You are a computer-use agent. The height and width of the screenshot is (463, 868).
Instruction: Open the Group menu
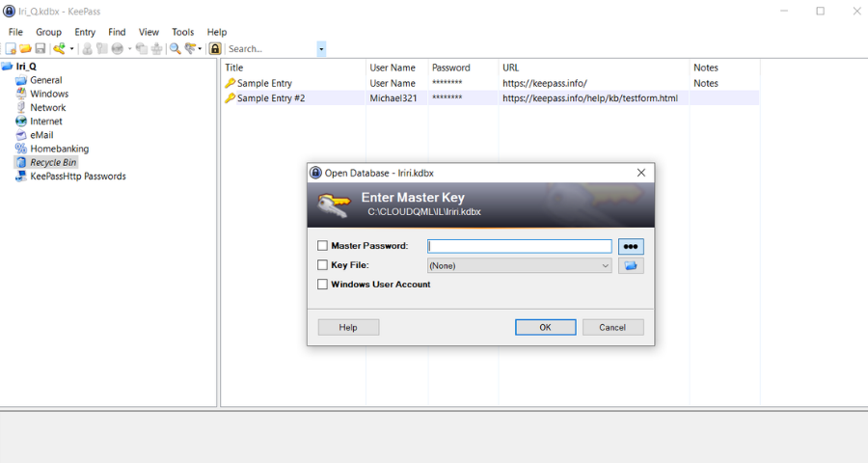(x=49, y=32)
